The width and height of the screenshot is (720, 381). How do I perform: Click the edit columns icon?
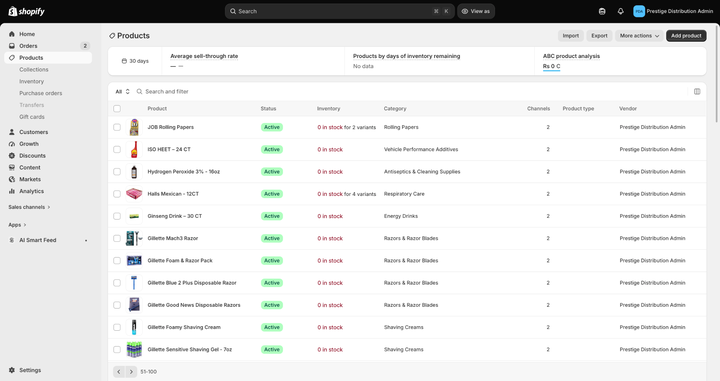coord(697,91)
